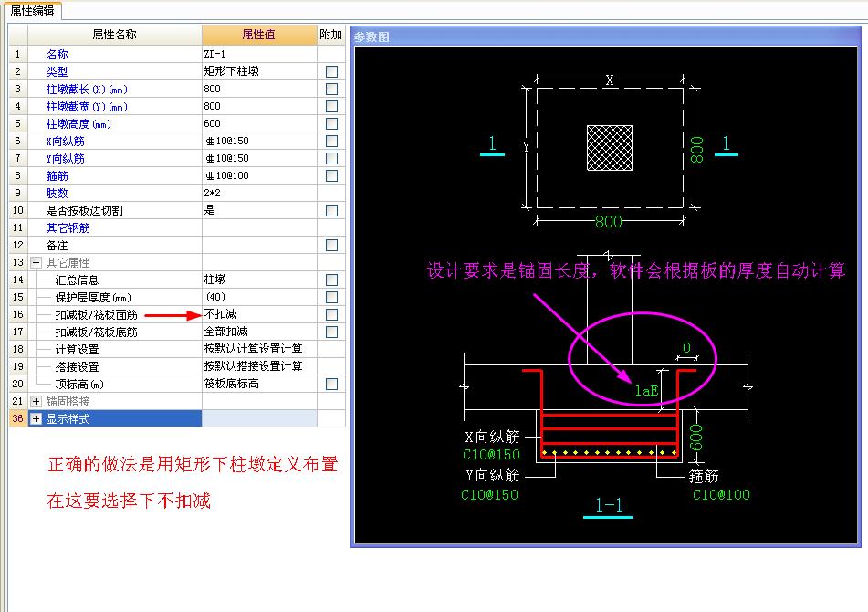
Task: Click the green 800 width dimension in diagram
Action: pos(609,222)
